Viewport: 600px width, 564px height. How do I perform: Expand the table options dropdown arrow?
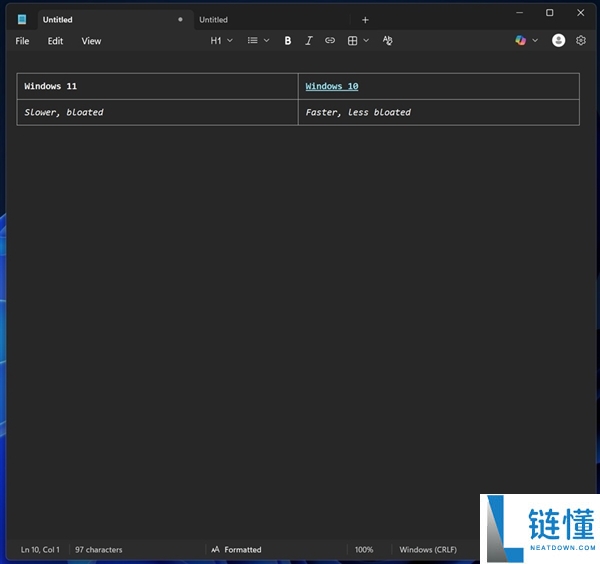click(x=366, y=41)
